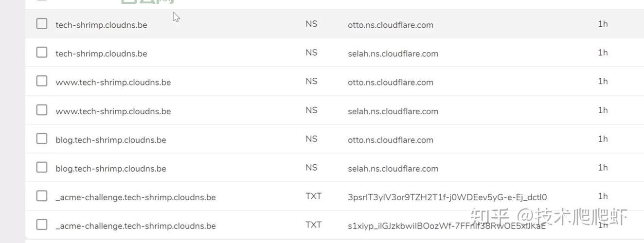
Task: Check the blog.tech-shrimp otto record checkbox
Action: [42, 139]
